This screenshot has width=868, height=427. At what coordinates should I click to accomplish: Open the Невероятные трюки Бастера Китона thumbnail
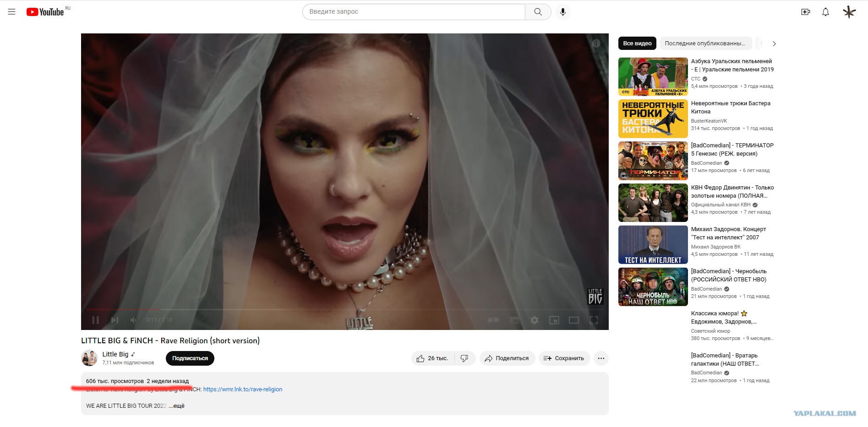tap(653, 119)
